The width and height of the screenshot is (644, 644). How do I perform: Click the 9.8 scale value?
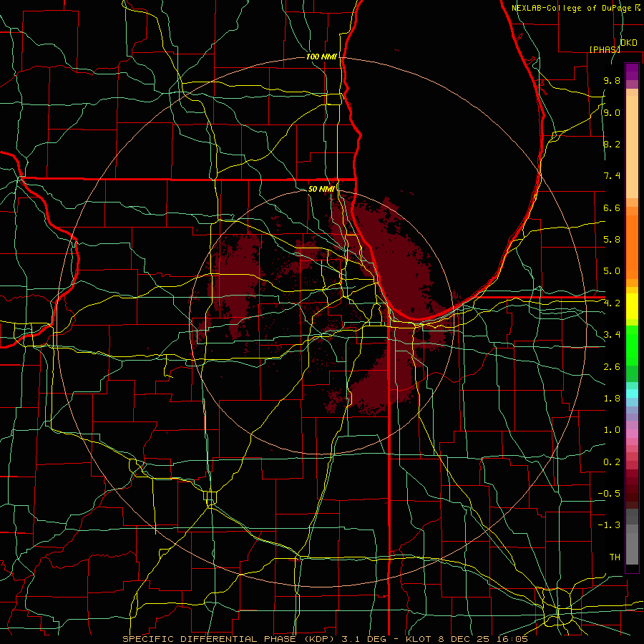[x=612, y=80]
